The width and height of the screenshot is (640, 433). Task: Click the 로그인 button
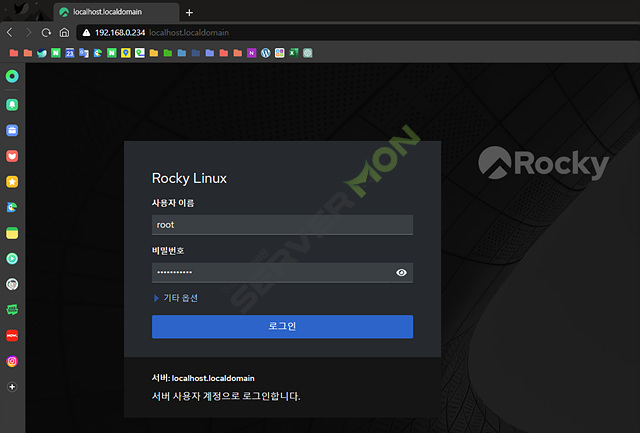point(282,326)
